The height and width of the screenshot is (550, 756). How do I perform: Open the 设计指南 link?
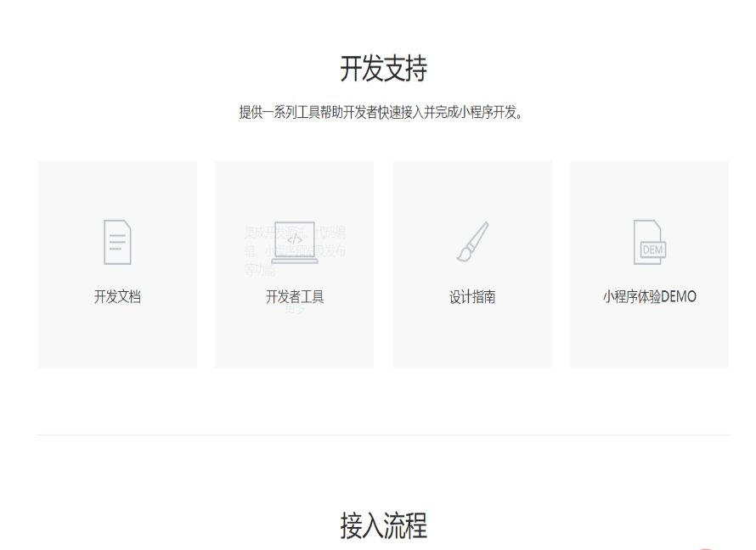point(472,297)
